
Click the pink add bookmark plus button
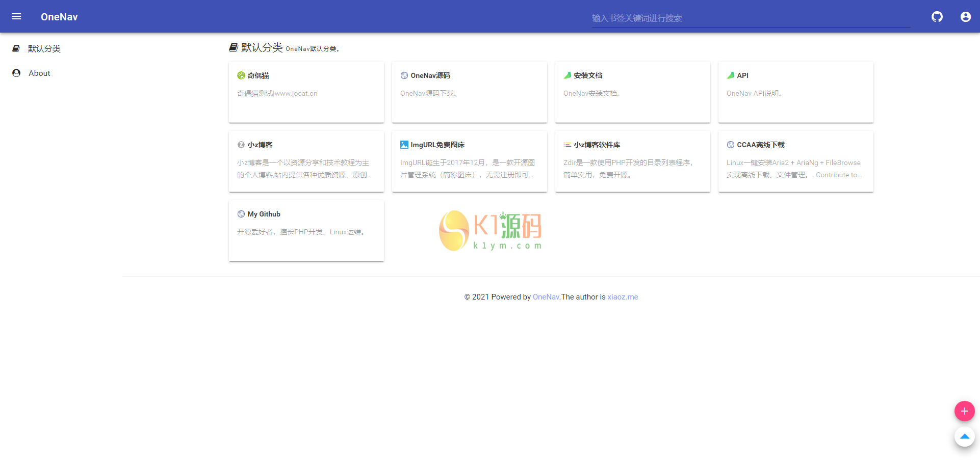(965, 411)
